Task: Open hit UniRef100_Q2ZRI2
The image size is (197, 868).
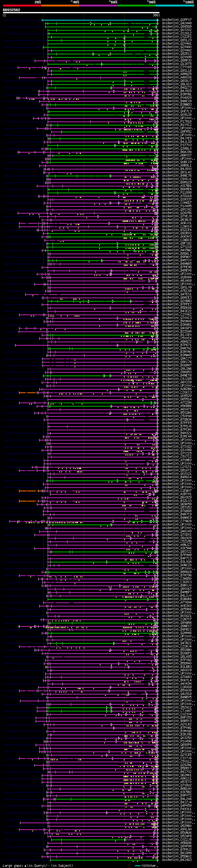Action: [177, 54]
